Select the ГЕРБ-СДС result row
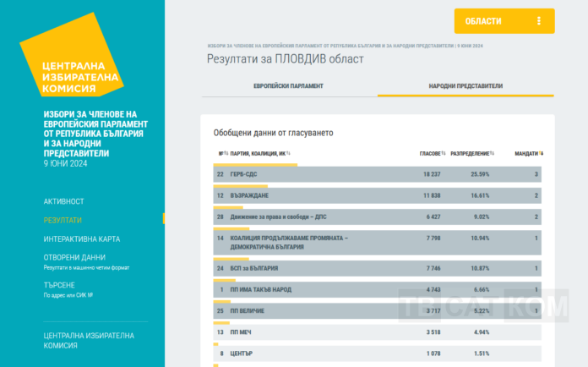The width and height of the screenshot is (588, 367). tap(377, 174)
